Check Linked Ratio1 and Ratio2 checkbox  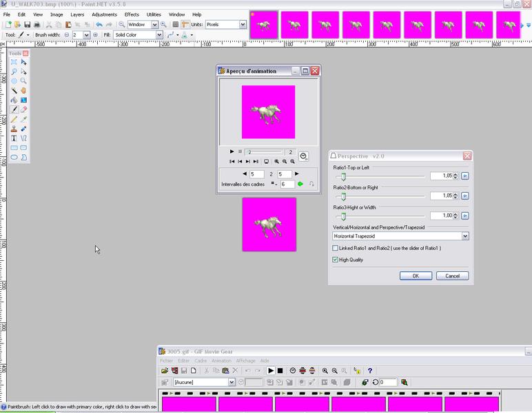tap(335, 248)
